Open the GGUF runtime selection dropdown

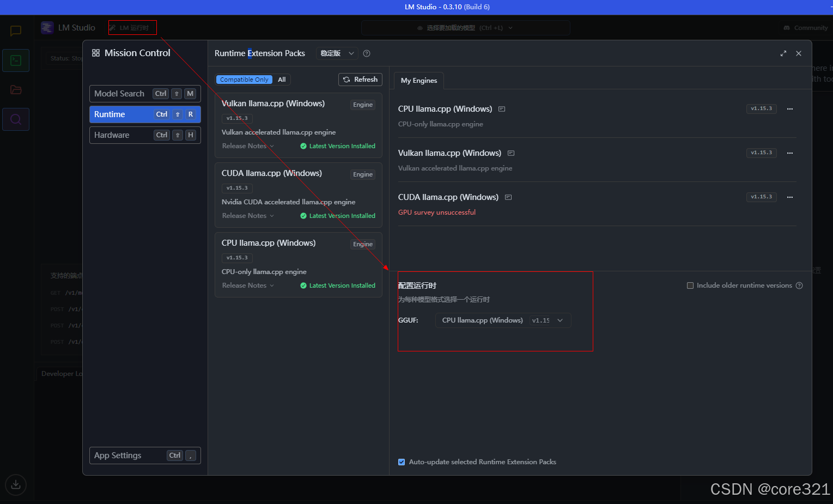coord(503,320)
